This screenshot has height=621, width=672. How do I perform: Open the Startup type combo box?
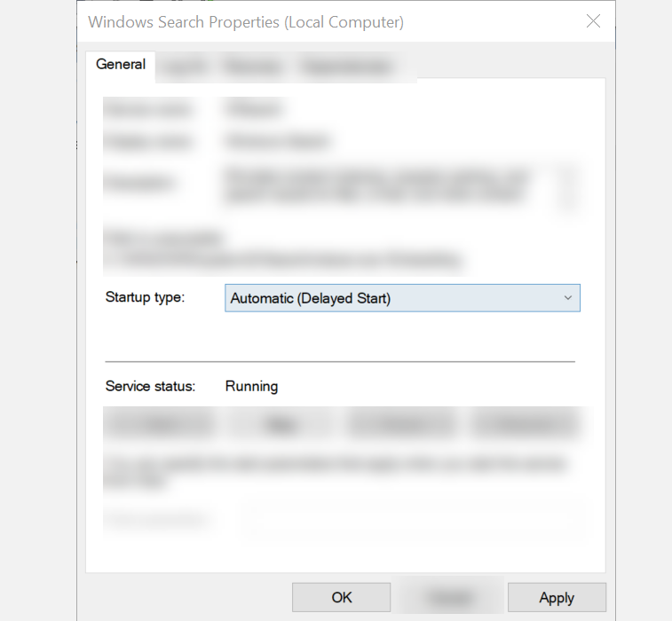[x=401, y=298]
